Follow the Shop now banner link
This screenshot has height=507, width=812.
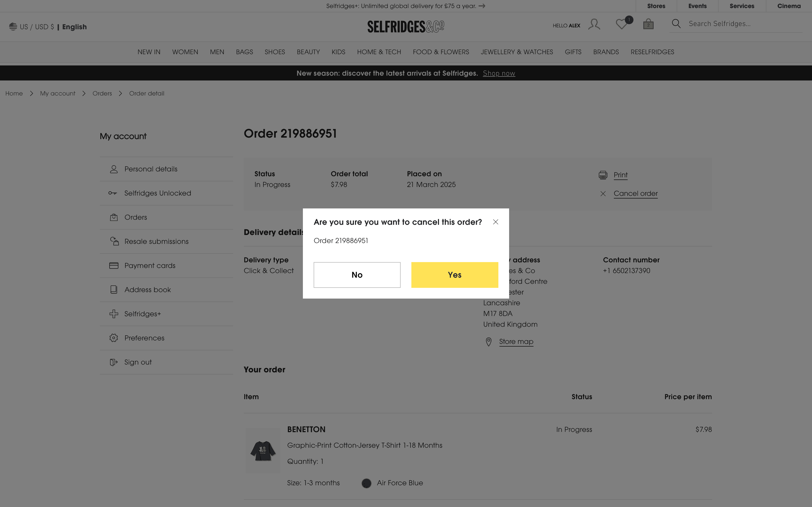pos(499,74)
